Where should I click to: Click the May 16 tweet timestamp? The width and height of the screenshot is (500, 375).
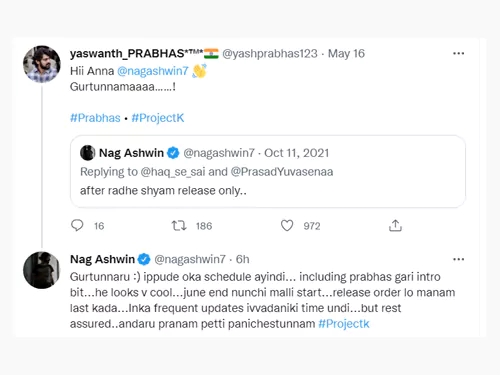[346, 53]
